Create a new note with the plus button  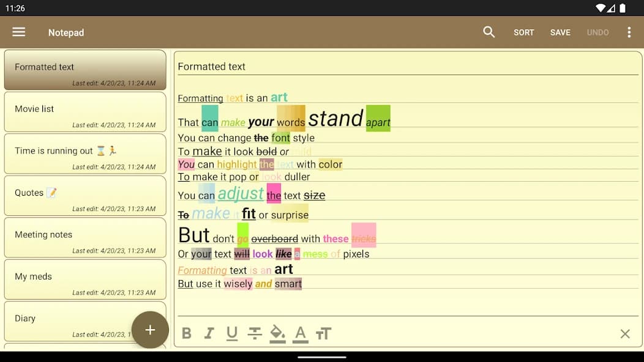150,330
